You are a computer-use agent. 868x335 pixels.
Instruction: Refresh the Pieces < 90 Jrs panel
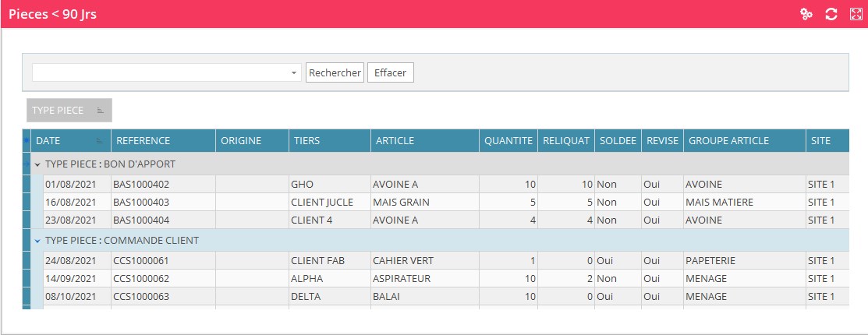(x=831, y=14)
